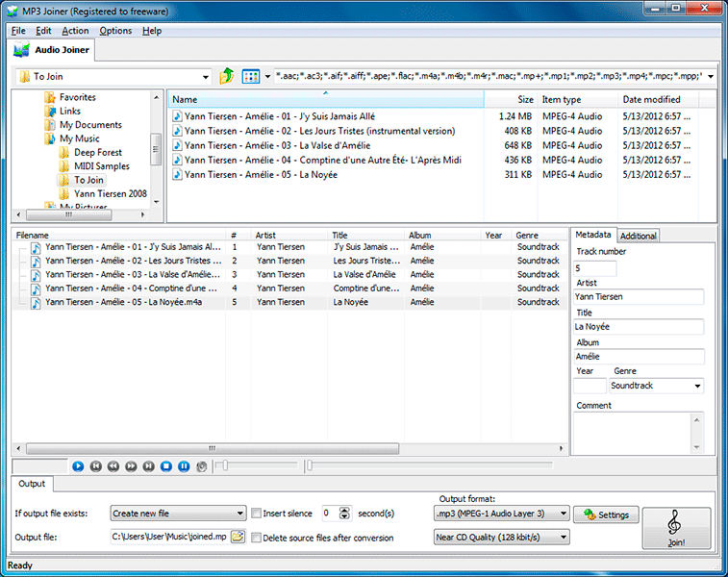Click the Title field containing La Noyée

(x=639, y=326)
